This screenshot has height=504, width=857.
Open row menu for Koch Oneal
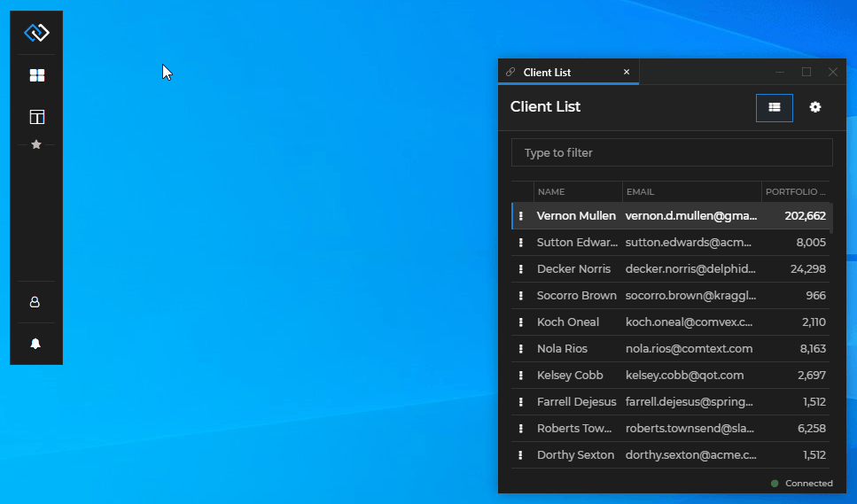coord(521,322)
